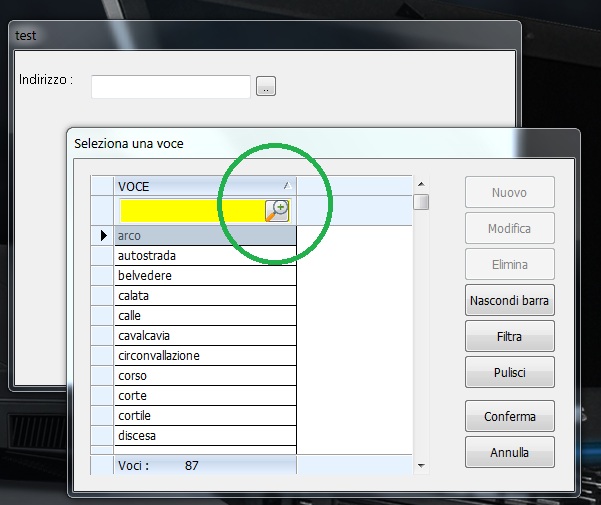This screenshot has height=505, width=601.
Task: Click the Pulisci button
Action: pos(510,372)
